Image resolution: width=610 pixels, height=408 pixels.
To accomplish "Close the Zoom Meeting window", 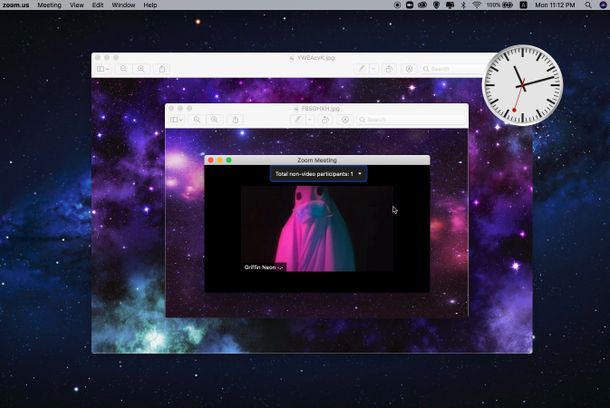I will 210,160.
